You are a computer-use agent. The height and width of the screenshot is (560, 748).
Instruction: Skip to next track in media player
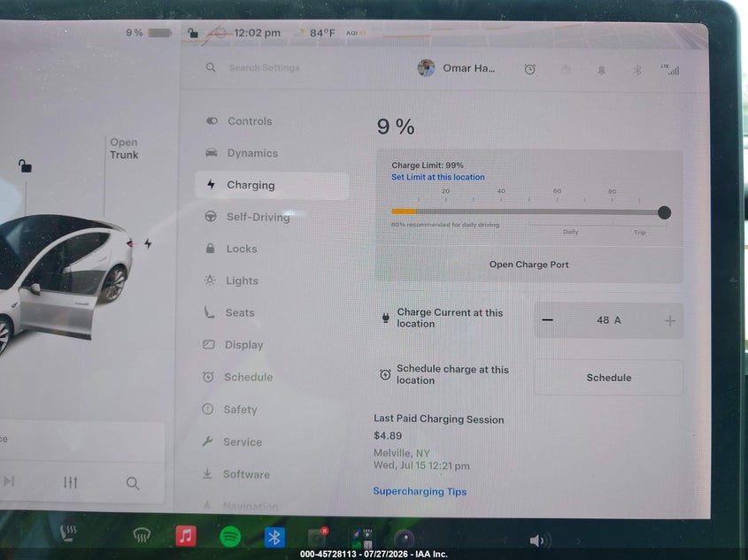pyautogui.click(x=9, y=481)
